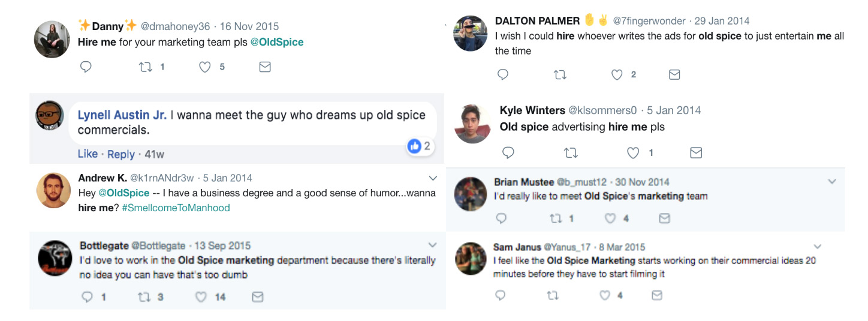Click Reply under Lynell Austin Jr.'s comment
Screen dimensions: 868x321
point(121,154)
